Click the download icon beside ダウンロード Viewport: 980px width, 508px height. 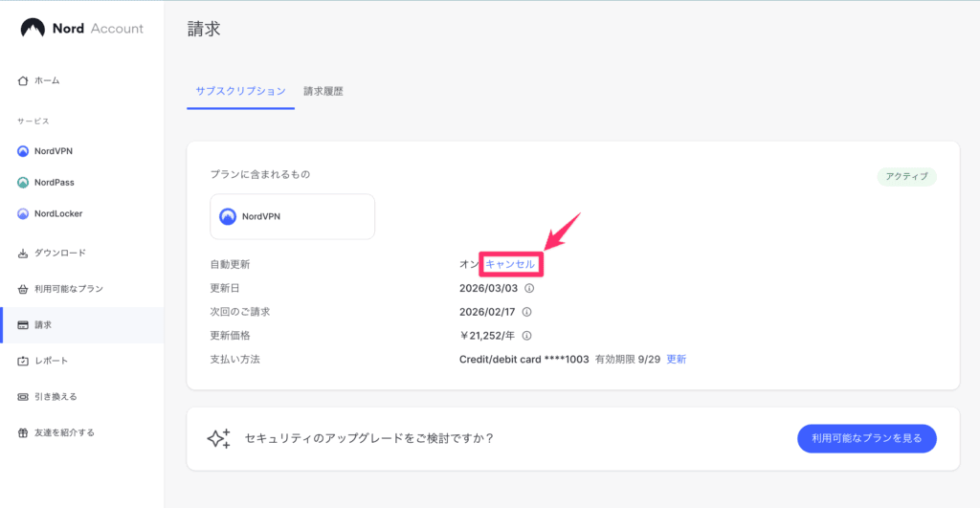click(23, 254)
